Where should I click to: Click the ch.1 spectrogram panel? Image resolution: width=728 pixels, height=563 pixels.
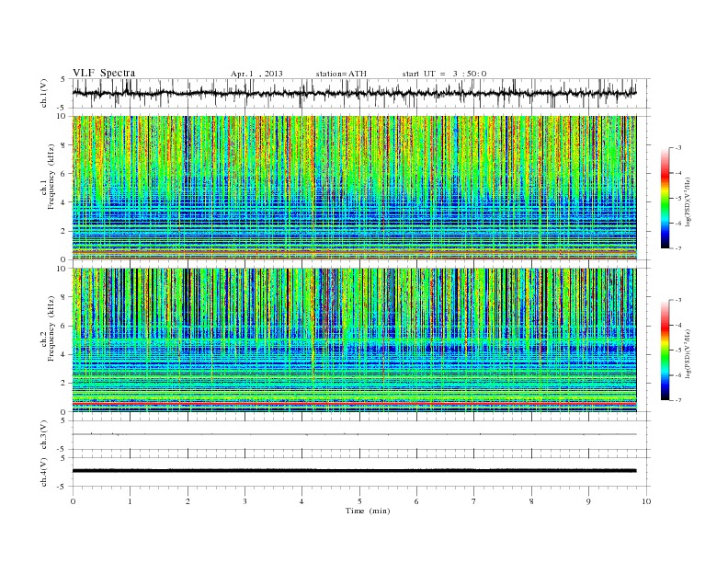pyautogui.click(x=354, y=188)
